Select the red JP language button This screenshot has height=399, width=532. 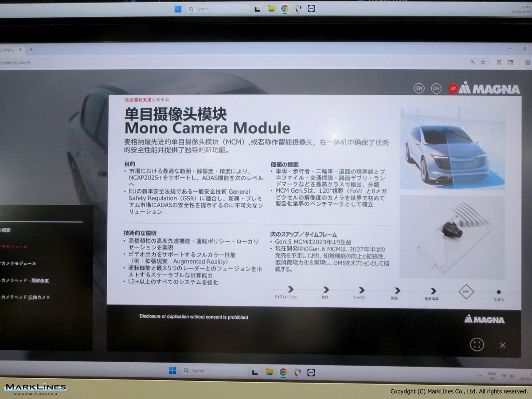tap(453, 88)
